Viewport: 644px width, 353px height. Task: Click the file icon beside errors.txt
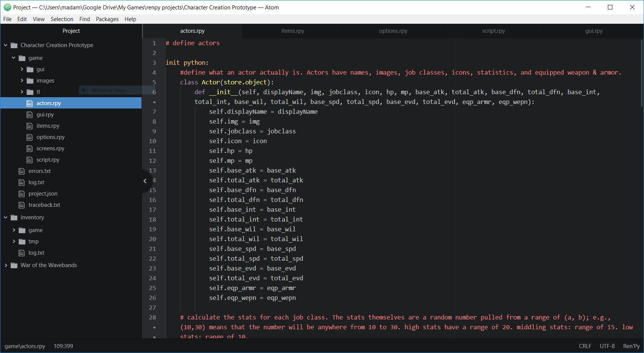click(22, 171)
